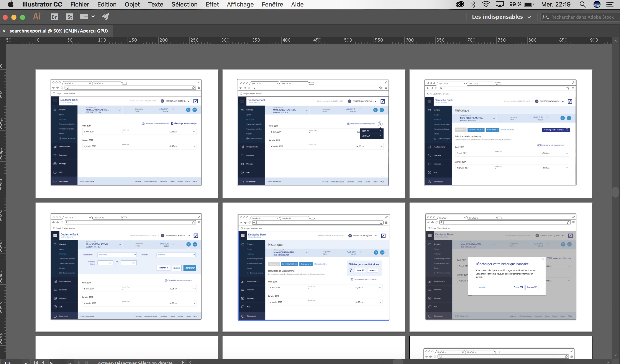
Task: Click the artboard number field showing 9
Action: (x=57, y=362)
